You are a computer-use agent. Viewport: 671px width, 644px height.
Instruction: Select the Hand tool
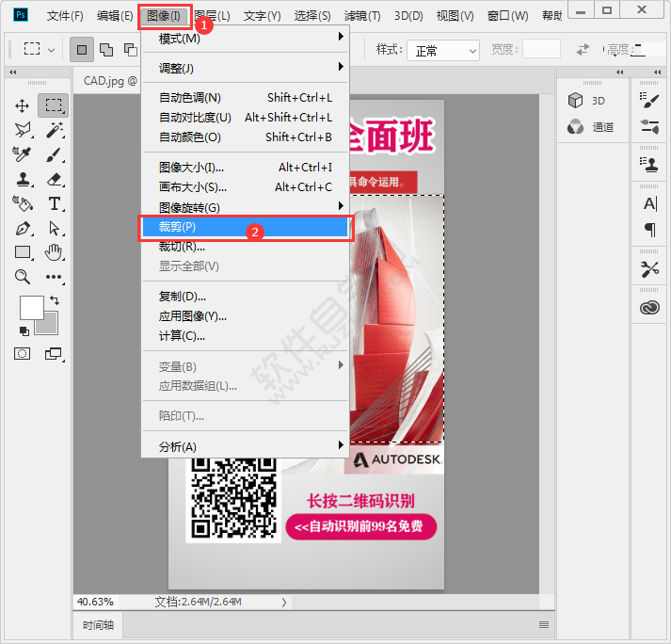(54, 252)
